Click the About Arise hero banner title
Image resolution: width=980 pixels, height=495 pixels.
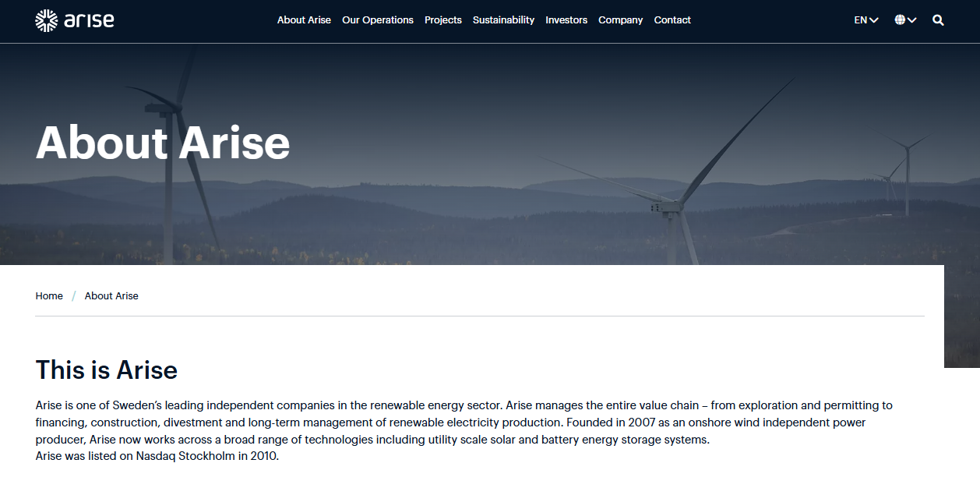pos(162,143)
